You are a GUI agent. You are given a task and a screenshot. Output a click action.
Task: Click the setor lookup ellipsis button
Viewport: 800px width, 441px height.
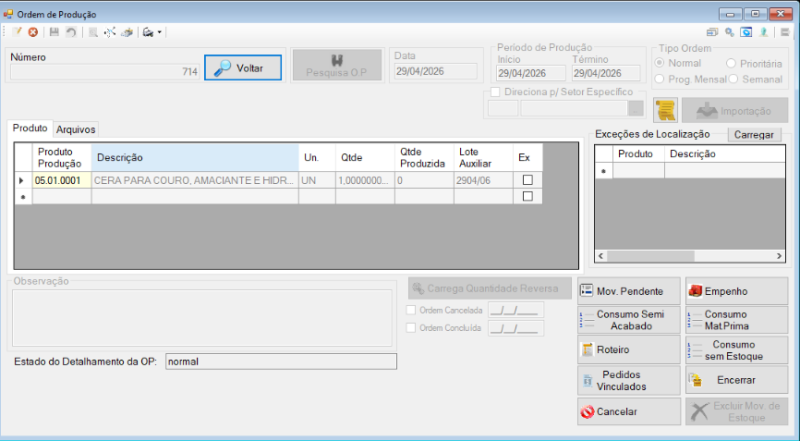click(636, 109)
